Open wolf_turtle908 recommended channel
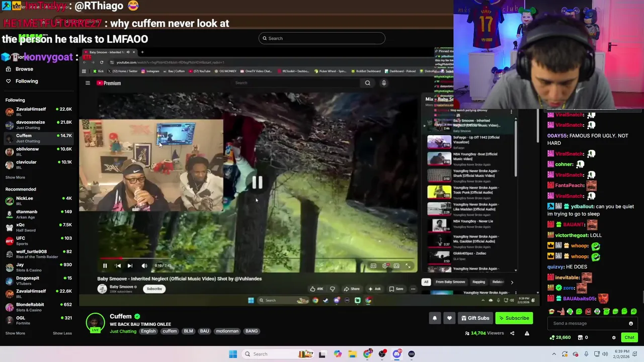This screenshot has width=644, height=362. click(39, 254)
